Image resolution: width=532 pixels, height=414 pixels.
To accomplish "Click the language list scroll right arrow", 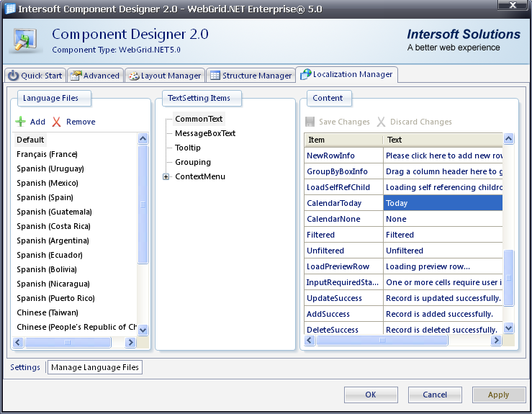I will (x=130, y=343).
